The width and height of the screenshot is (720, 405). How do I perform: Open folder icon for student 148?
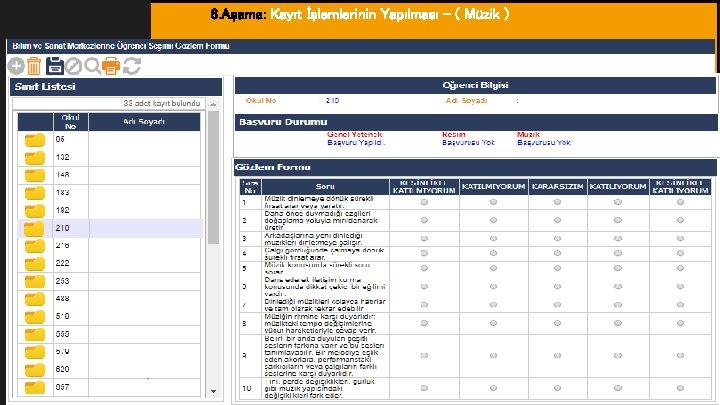(x=35, y=175)
